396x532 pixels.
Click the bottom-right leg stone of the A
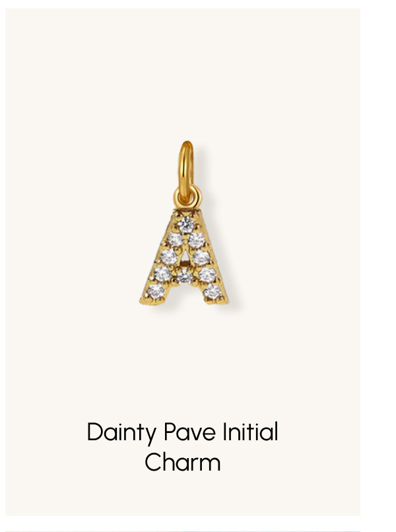pyautogui.click(x=213, y=292)
